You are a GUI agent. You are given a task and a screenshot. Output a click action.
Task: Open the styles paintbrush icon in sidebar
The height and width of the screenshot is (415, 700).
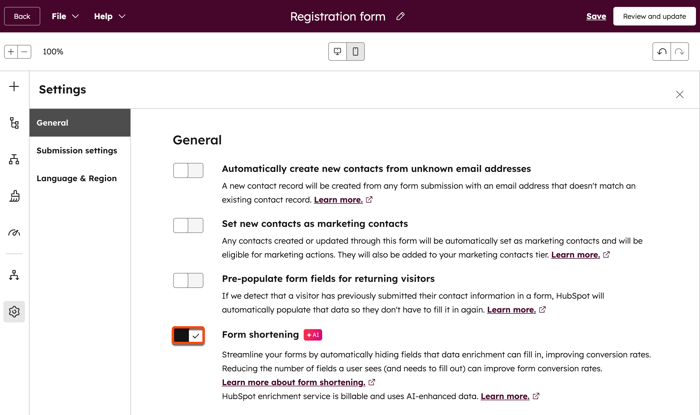[x=14, y=197]
